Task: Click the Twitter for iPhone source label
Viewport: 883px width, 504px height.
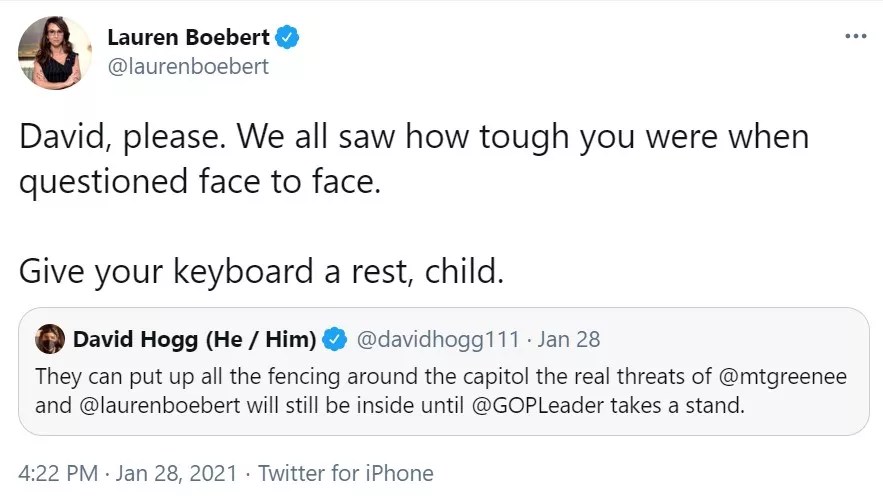Action: (x=345, y=473)
